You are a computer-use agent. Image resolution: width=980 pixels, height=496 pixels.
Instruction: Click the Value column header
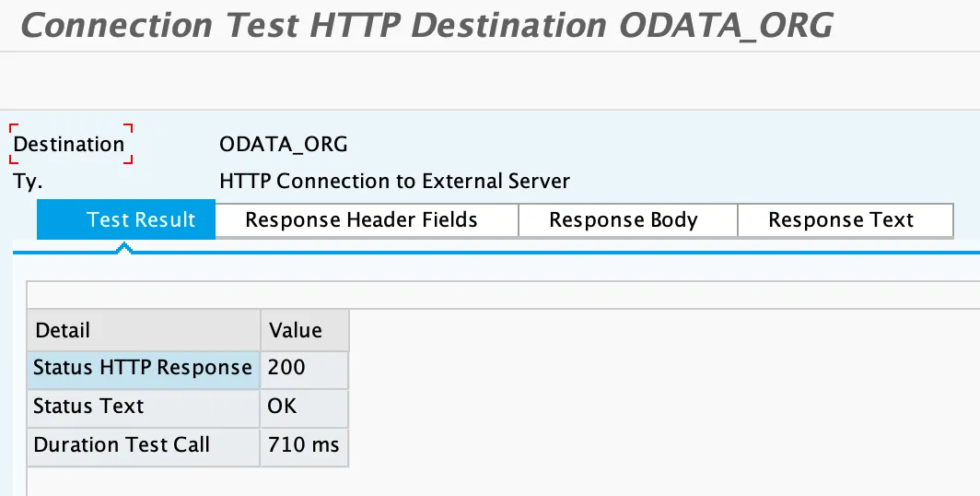(x=305, y=330)
